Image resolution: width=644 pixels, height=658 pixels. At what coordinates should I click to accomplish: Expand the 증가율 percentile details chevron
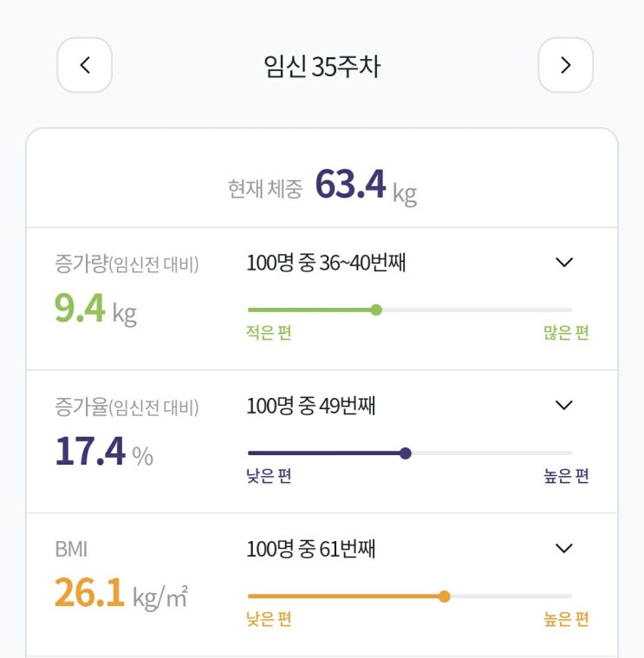tap(564, 405)
